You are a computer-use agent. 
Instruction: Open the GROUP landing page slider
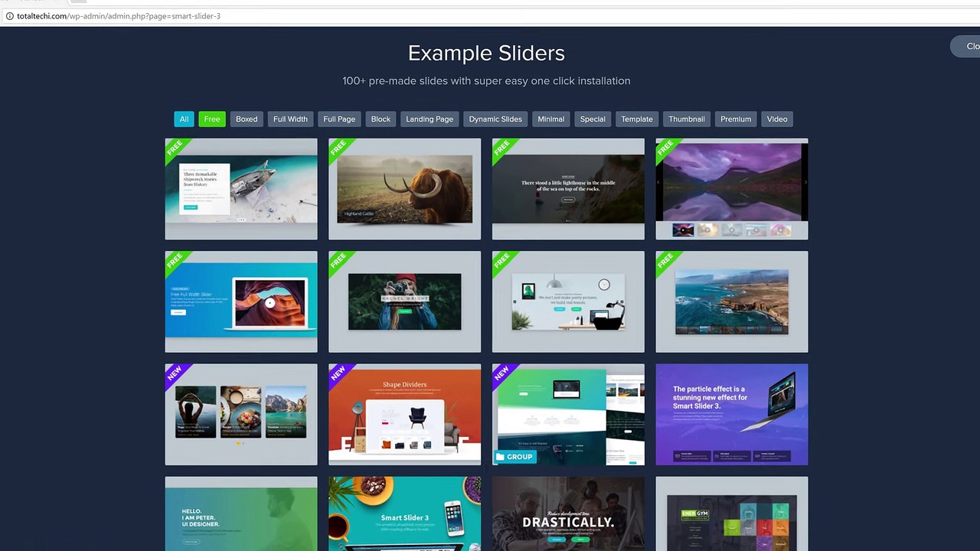tap(568, 414)
